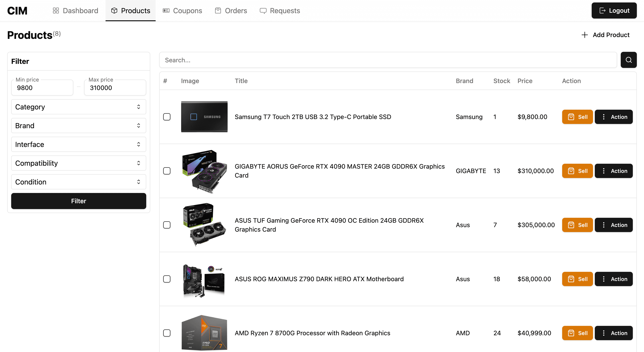This screenshot has width=644, height=352.
Task: Click the Logout button
Action: tap(614, 10)
